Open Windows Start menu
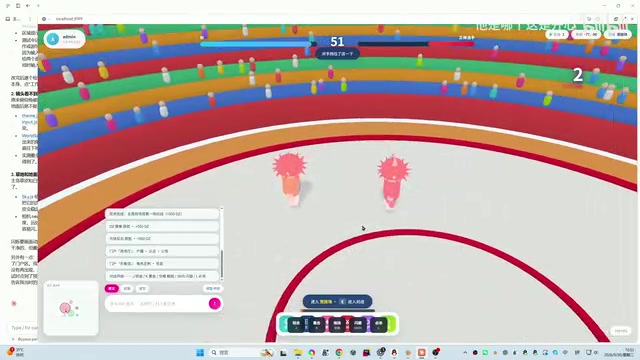Viewport: 640px width, 360px height. click(x=200, y=352)
